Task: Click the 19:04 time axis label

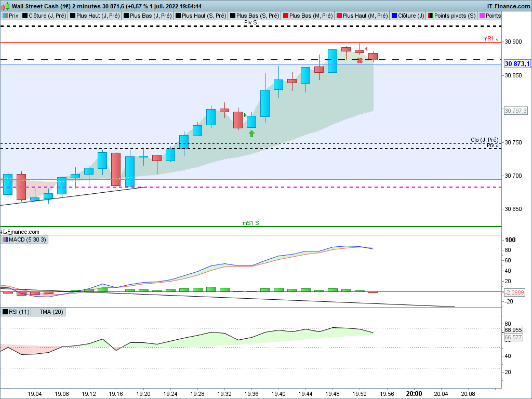Action: pyautogui.click(x=35, y=394)
